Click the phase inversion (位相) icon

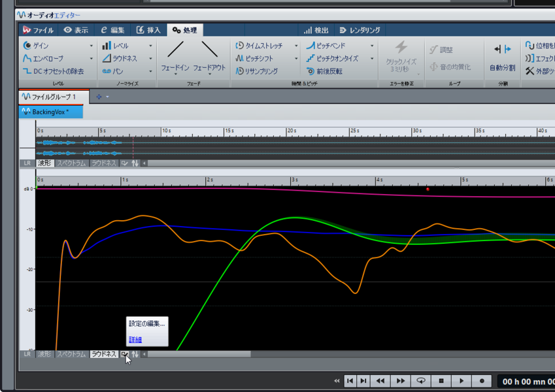[x=530, y=45]
